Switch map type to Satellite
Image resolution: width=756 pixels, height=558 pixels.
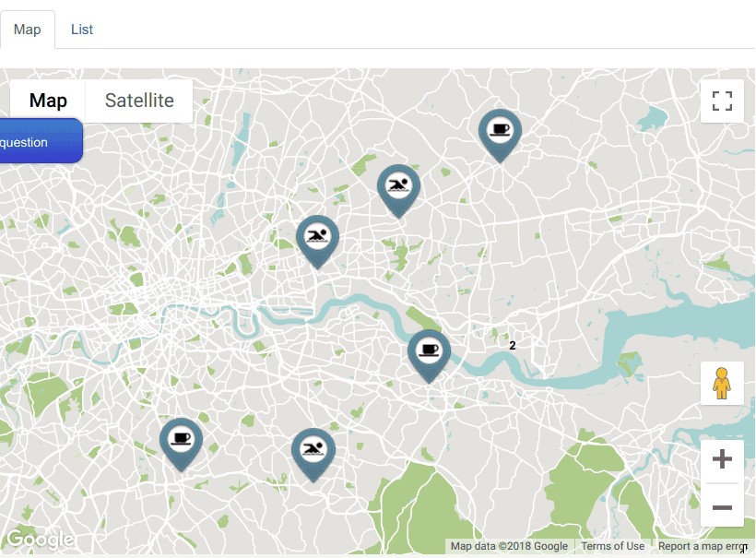pyautogui.click(x=139, y=101)
